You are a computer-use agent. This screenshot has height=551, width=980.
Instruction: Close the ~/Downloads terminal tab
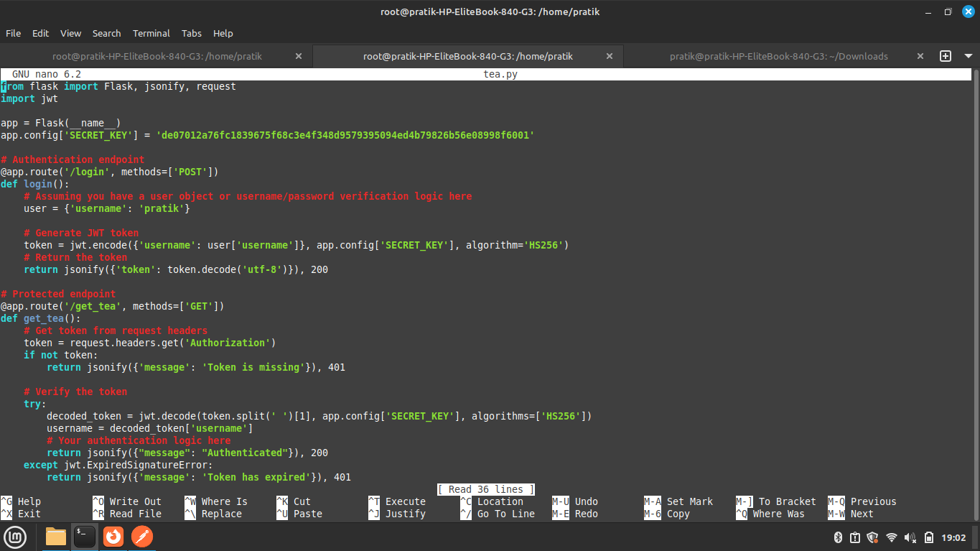[x=920, y=56]
